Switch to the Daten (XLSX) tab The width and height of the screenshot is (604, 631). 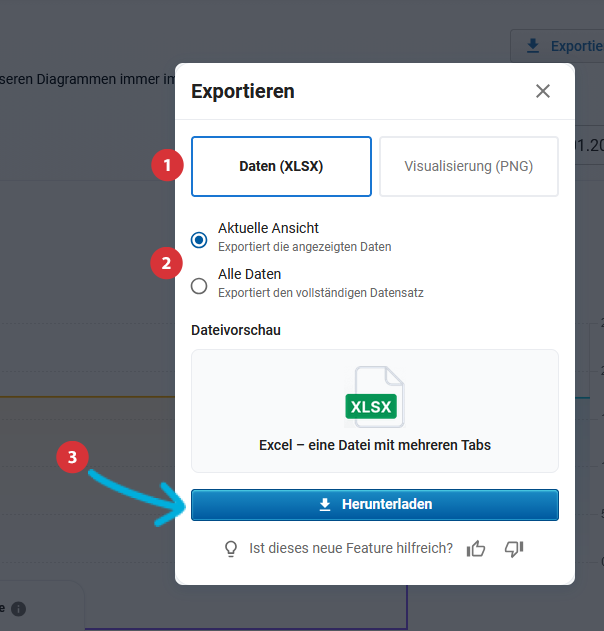[x=281, y=166]
